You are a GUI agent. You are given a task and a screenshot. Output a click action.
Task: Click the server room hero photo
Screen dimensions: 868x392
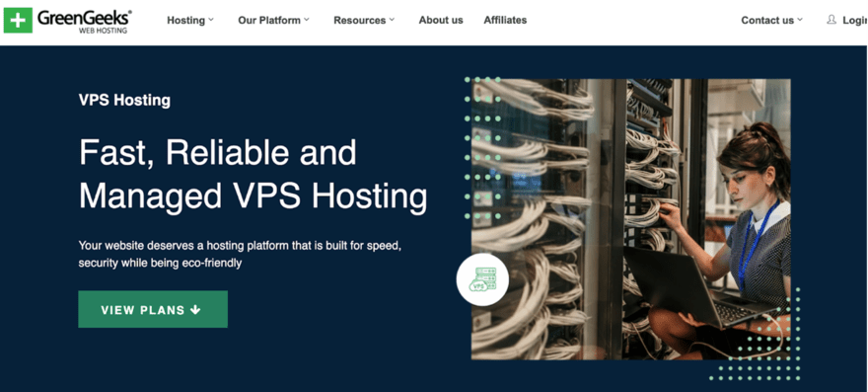pos(631,219)
